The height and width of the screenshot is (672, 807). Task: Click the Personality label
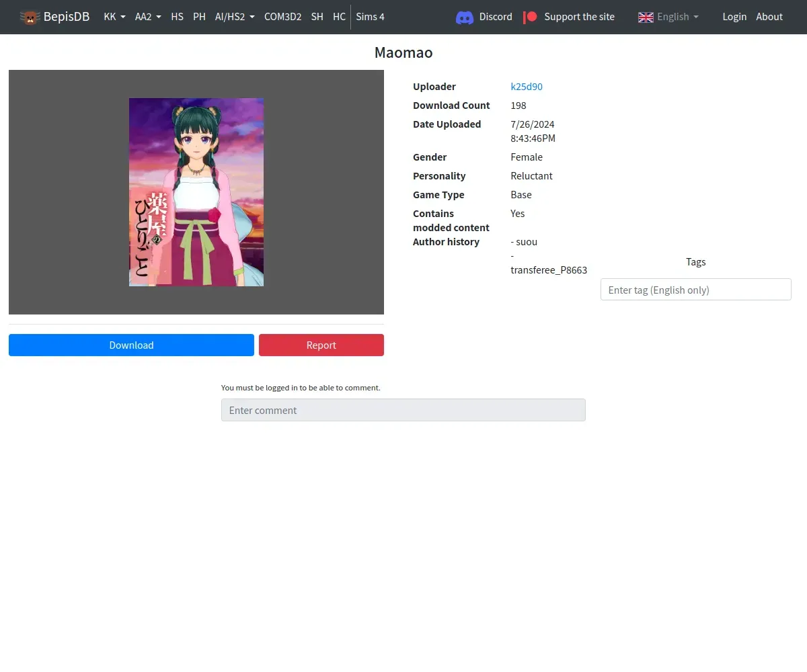(439, 176)
